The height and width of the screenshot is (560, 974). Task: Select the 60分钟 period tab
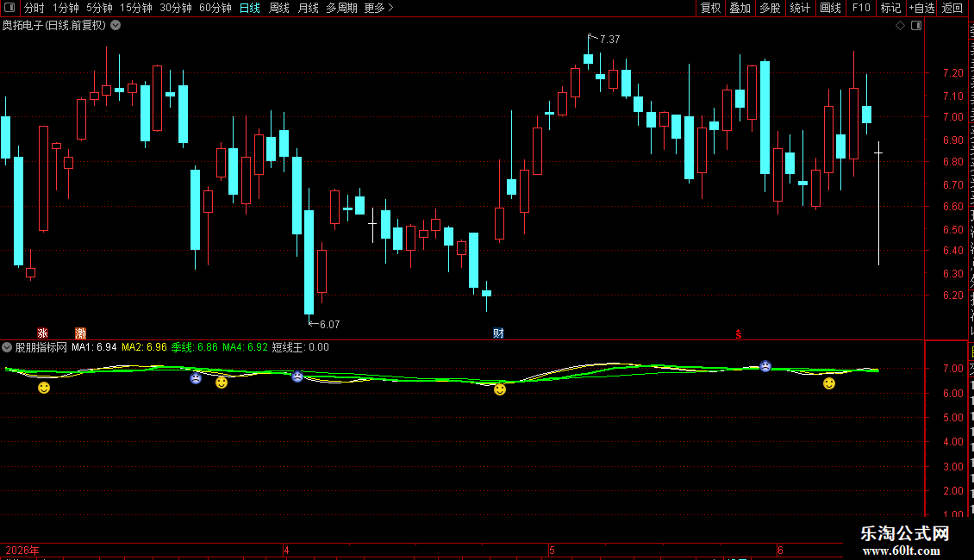click(215, 8)
